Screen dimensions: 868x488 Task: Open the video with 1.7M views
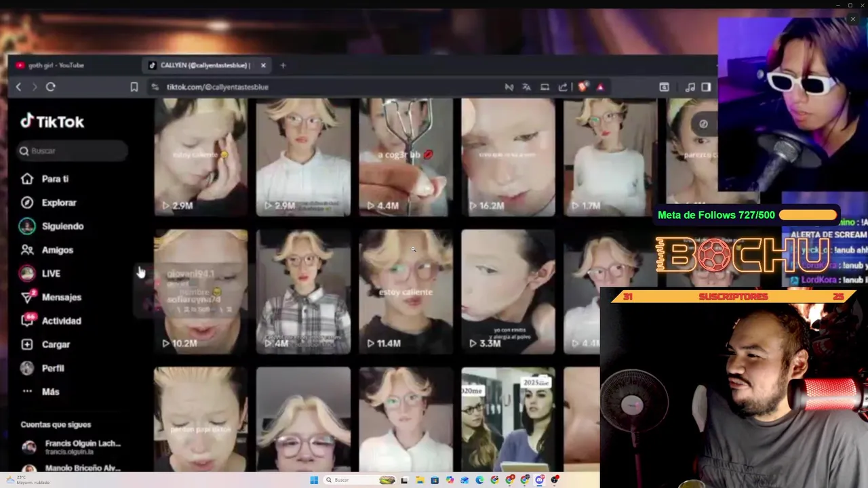(610, 157)
